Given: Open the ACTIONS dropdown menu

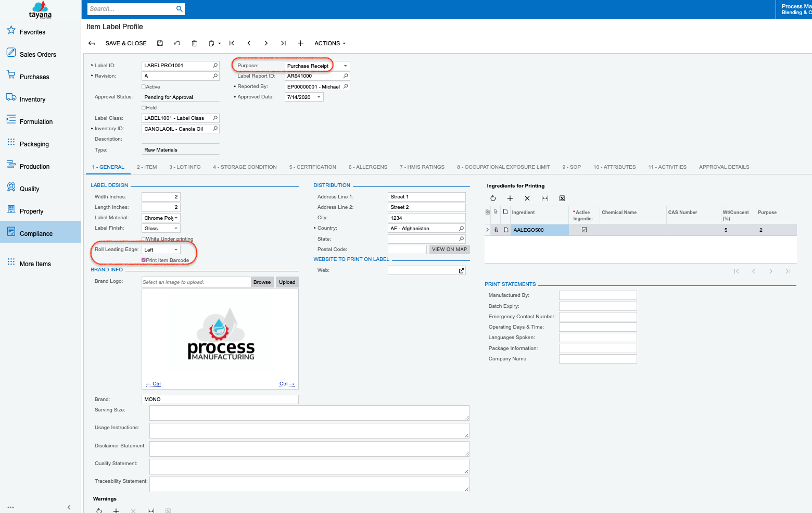Looking at the screenshot, I should coord(330,43).
